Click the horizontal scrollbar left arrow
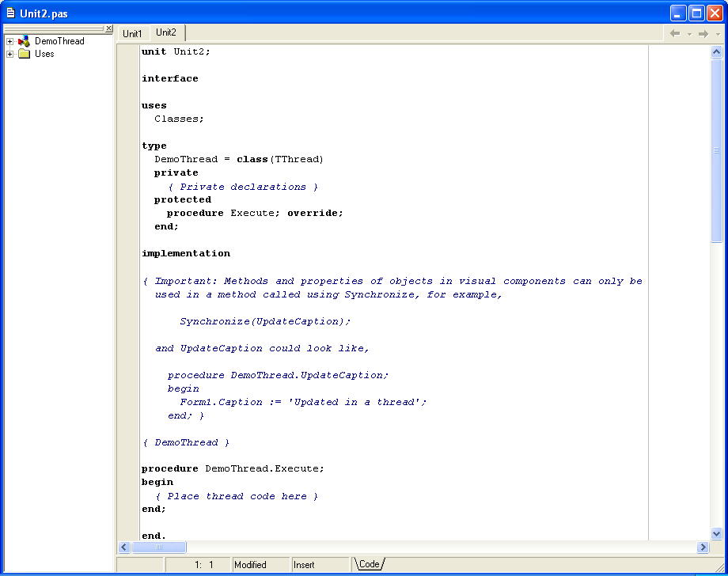The image size is (728, 576). tap(124, 548)
